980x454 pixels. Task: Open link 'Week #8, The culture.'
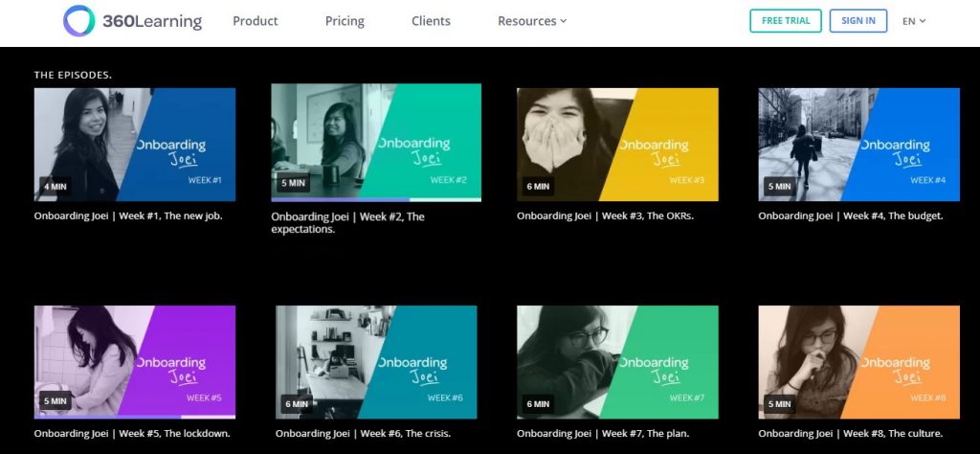click(893, 433)
